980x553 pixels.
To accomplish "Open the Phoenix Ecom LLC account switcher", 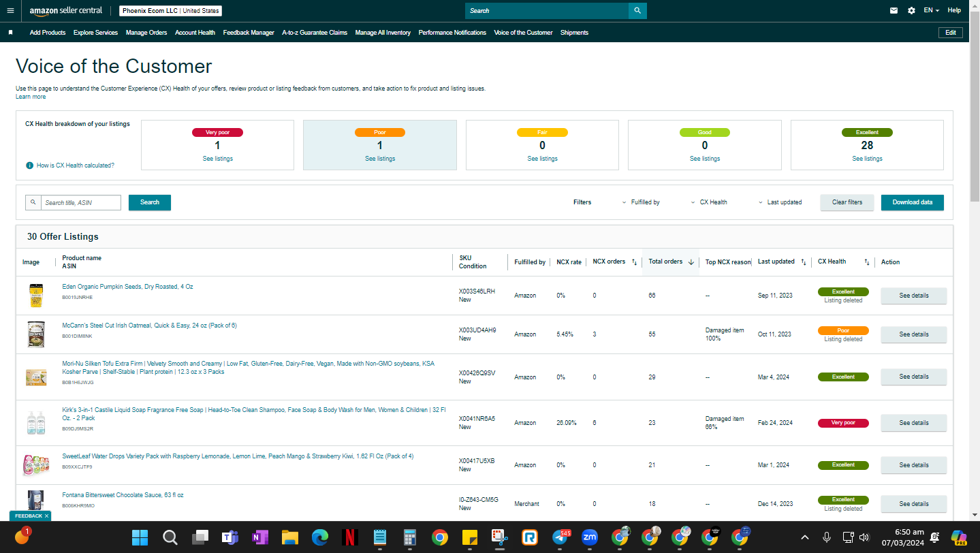I will point(172,11).
